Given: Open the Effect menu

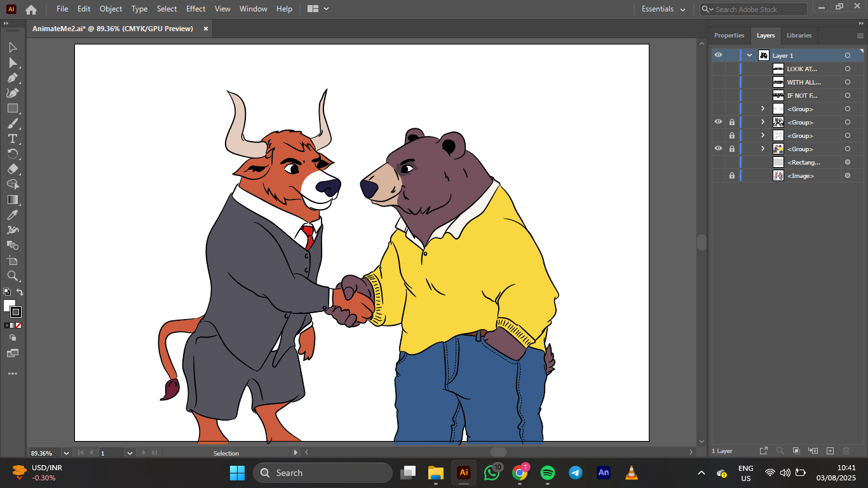Looking at the screenshot, I should point(196,9).
